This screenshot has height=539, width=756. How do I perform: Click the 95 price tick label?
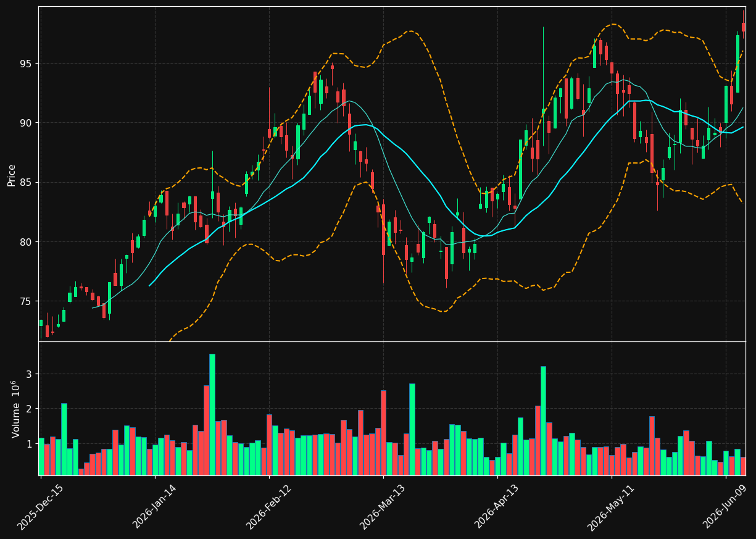[27, 64]
